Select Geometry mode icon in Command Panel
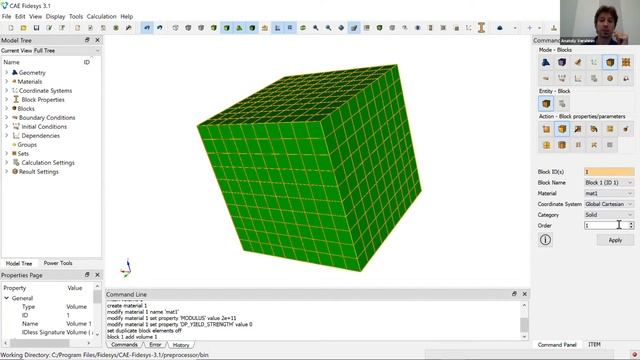Image resolution: width=640 pixels, height=360 pixels. coord(546,62)
